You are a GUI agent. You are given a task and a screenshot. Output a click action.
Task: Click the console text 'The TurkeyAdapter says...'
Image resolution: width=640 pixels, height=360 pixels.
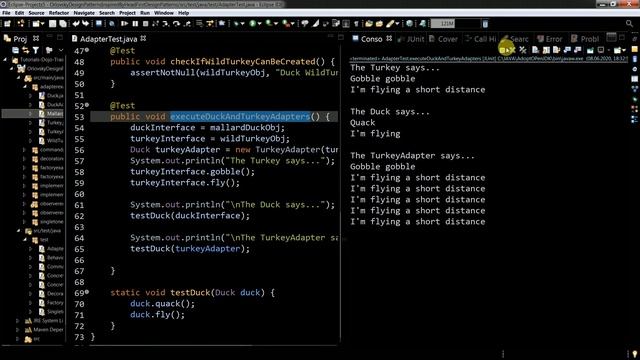click(x=412, y=156)
